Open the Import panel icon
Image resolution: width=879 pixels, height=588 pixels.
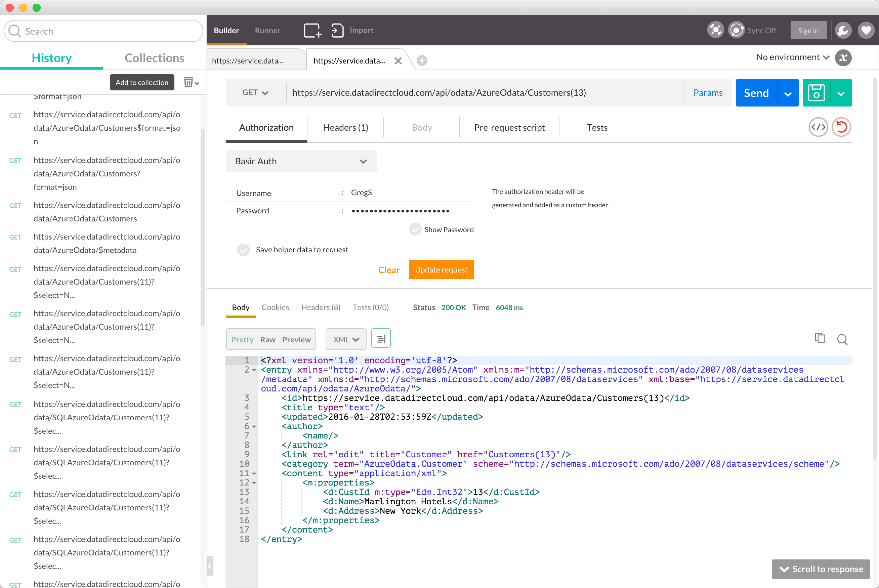pos(337,30)
